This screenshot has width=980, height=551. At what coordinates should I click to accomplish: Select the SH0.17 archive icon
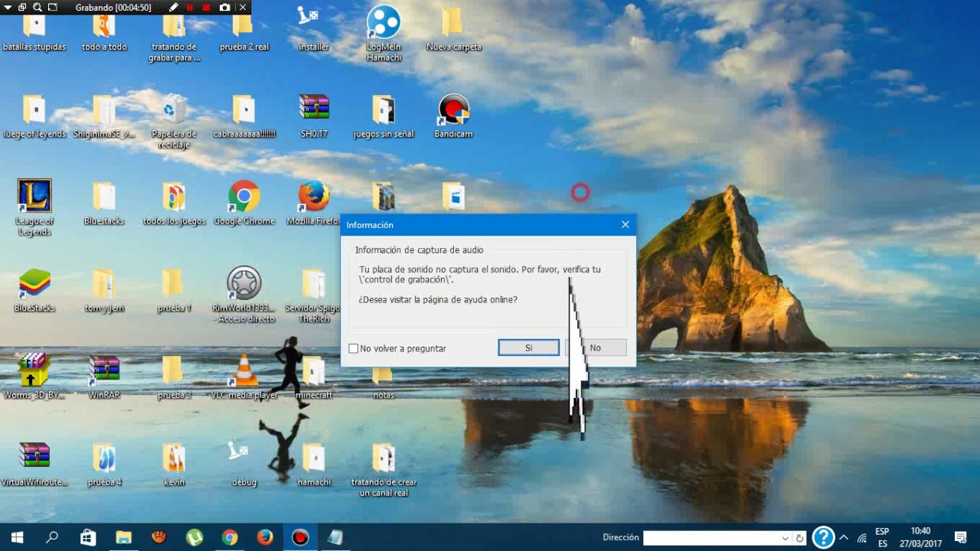(x=314, y=116)
